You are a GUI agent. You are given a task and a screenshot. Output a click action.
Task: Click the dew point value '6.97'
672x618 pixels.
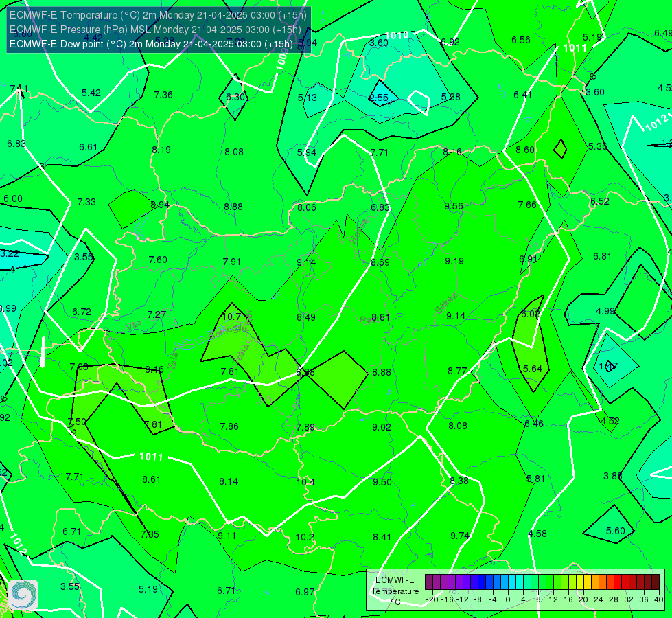[x=305, y=593]
